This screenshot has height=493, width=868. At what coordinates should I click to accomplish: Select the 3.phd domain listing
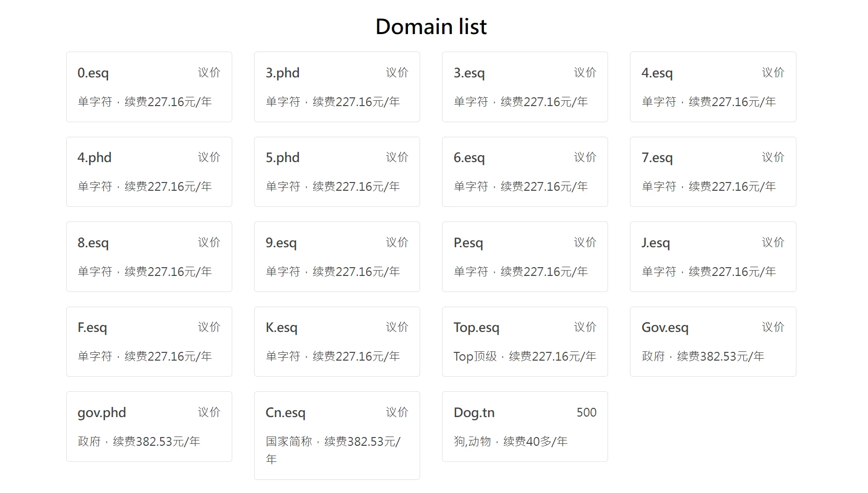point(337,87)
